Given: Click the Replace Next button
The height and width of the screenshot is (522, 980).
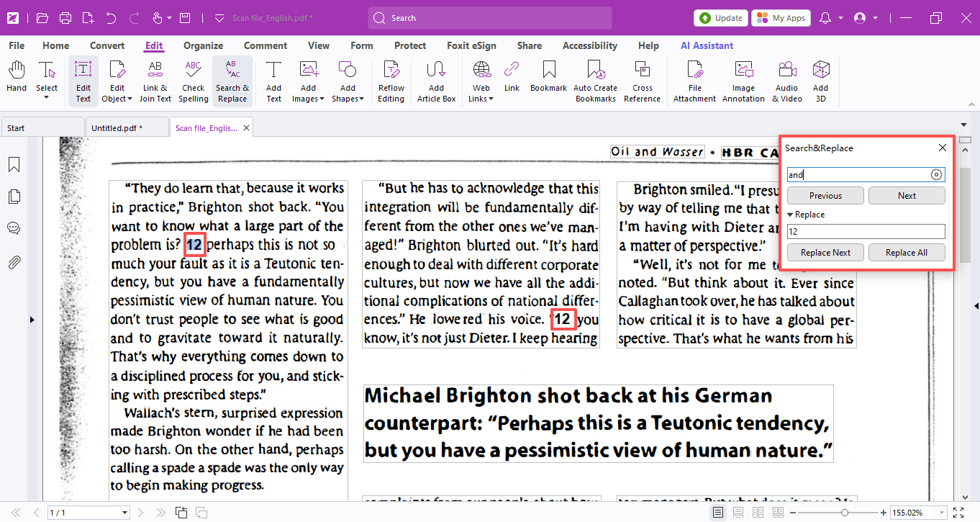Looking at the screenshot, I should (825, 253).
